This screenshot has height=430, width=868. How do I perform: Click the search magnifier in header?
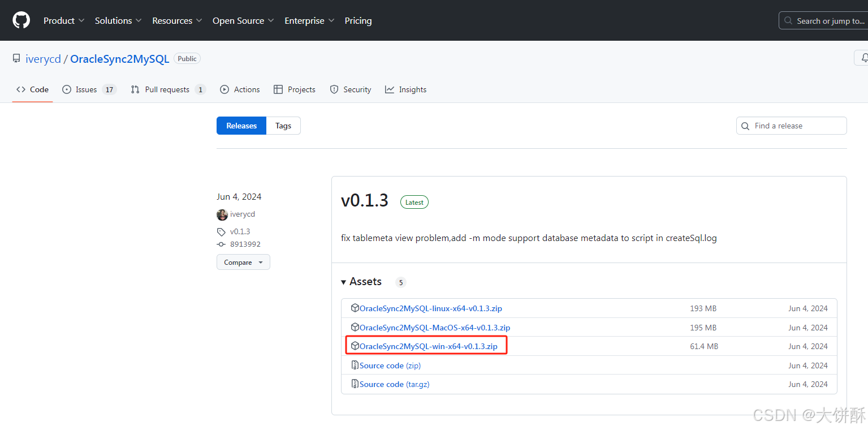pos(789,21)
